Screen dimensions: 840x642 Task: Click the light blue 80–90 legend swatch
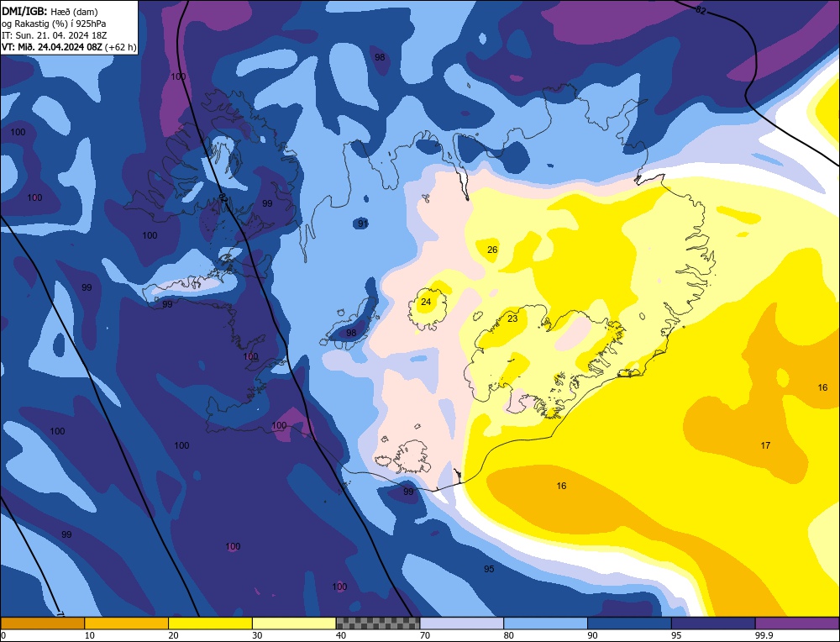pos(545,624)
